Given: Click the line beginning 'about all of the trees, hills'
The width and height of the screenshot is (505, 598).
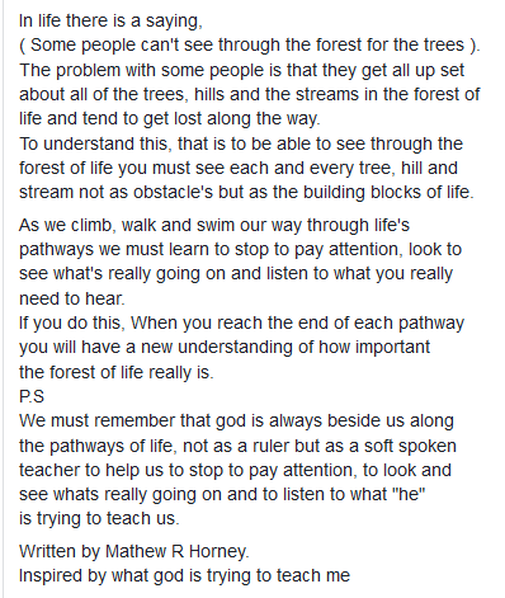Looking at the screenshot, I should pos(249,95).
